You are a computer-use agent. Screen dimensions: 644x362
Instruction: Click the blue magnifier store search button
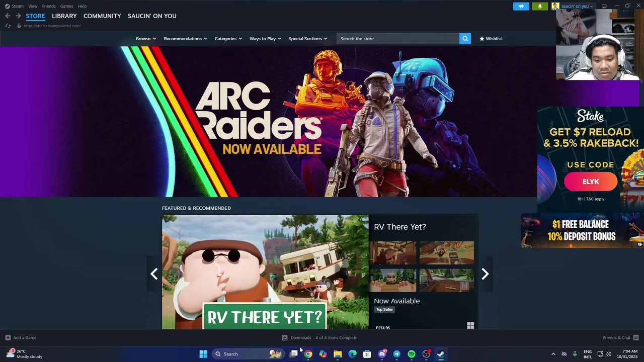[x=465, y=39]
